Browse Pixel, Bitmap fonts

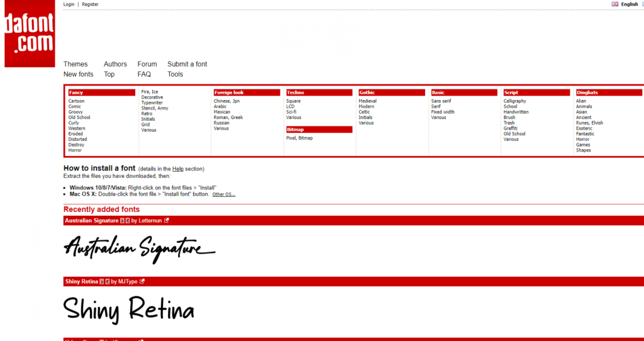click(299, 138)
